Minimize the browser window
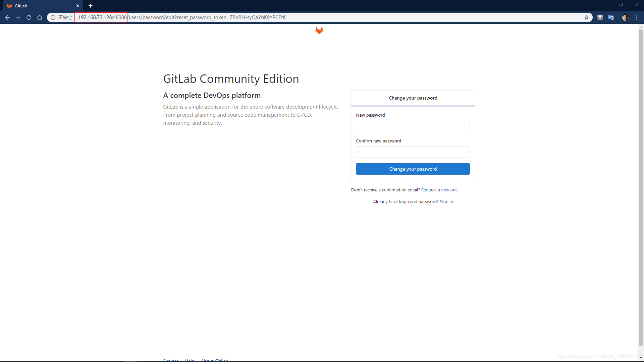 (x=605, y=5)
